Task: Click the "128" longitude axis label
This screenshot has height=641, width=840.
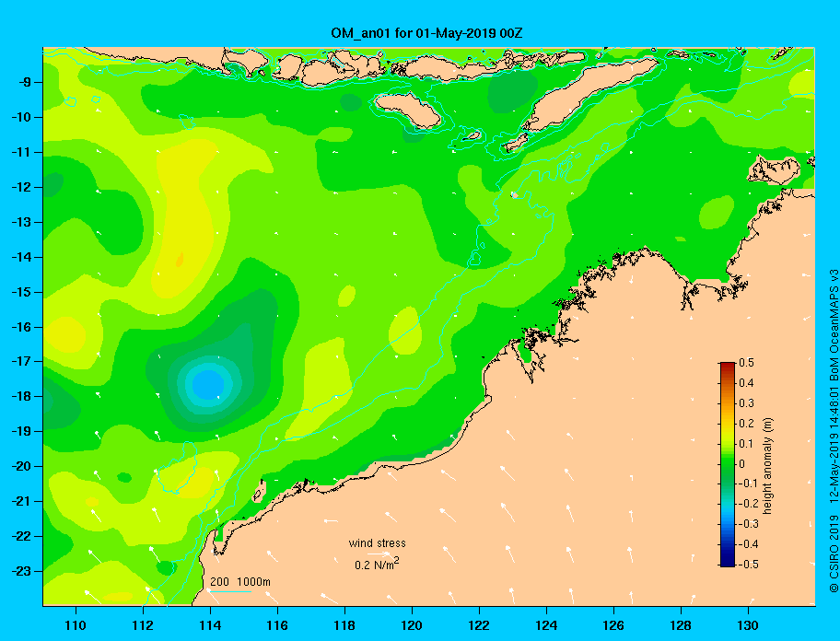Action: tap(681, 625)
